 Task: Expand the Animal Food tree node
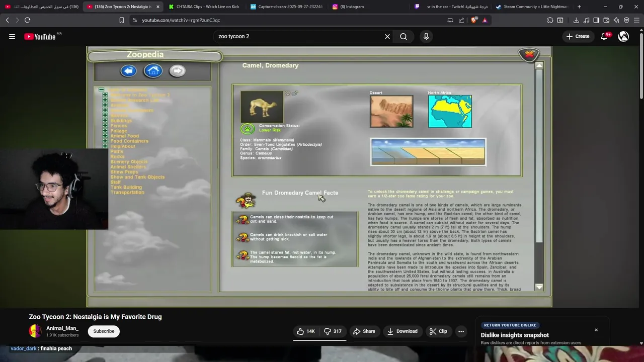point(105,136)
